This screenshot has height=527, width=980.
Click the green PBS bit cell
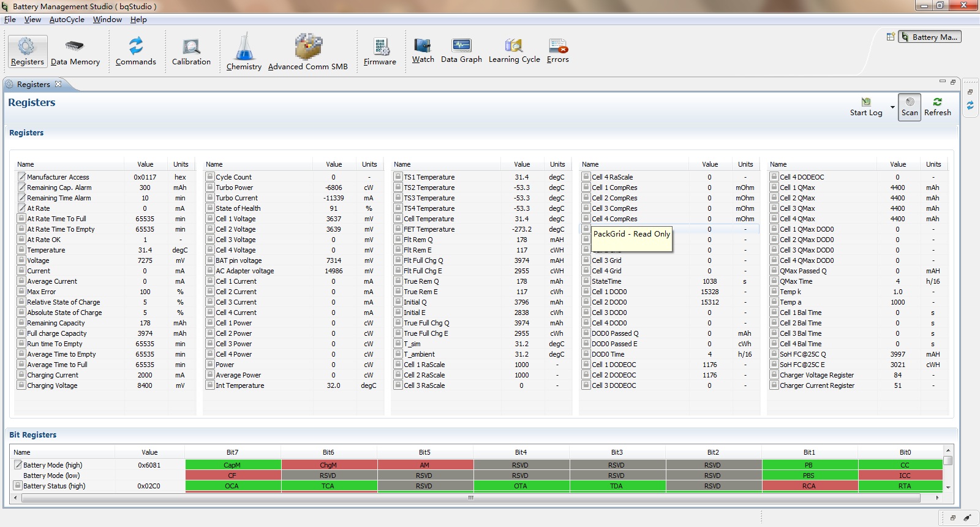(x=809, y=475)
